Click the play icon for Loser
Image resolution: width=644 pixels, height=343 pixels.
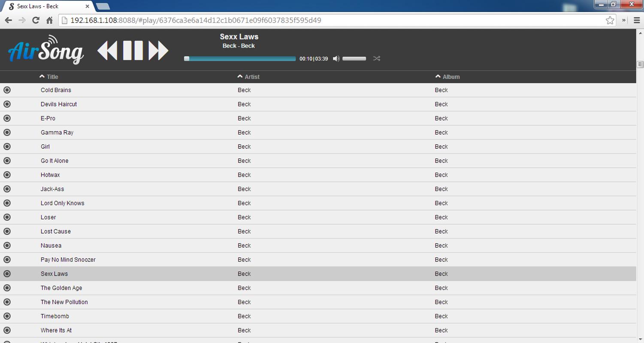pyautogui.click(x=7, y=217)
